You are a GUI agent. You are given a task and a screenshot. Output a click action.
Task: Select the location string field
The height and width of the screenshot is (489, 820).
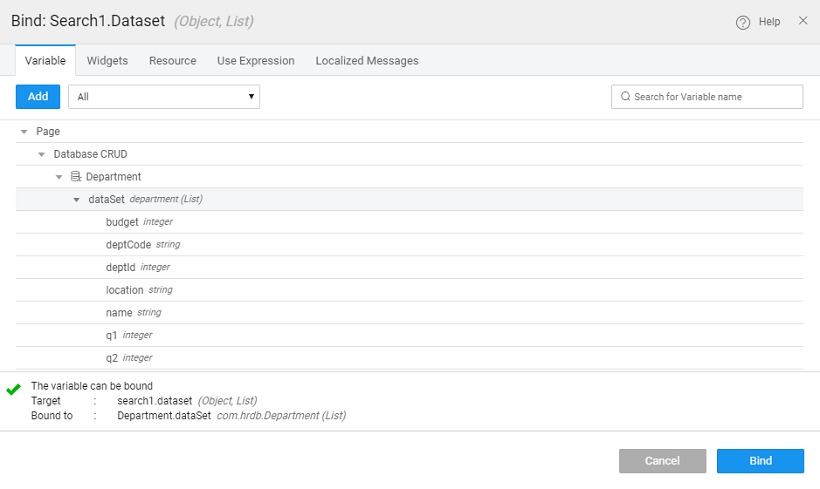125,290
